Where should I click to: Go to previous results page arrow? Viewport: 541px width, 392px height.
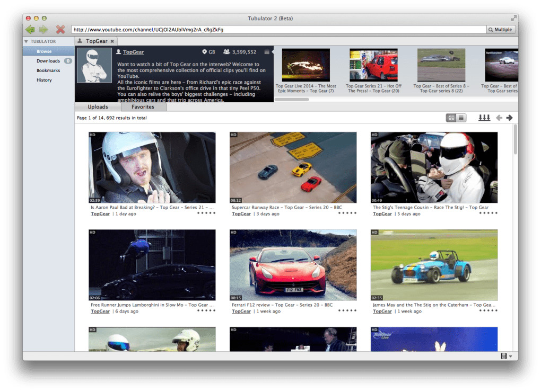point(499,118)
